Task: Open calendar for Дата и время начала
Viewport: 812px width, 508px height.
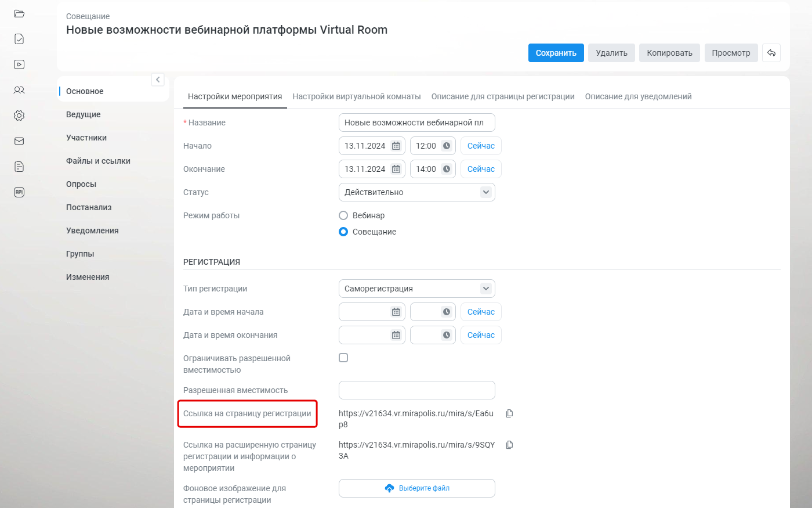Action: (396, 312)
